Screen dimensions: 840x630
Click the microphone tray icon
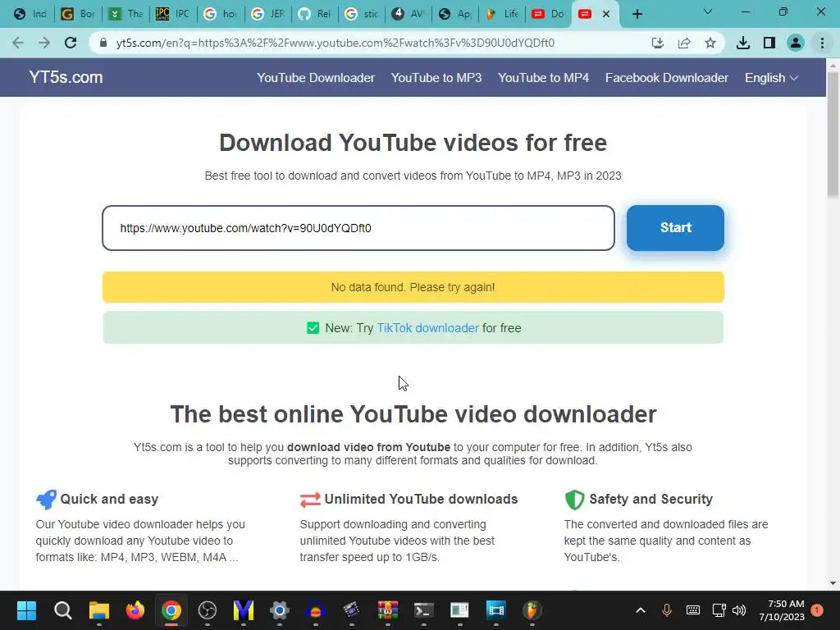(666, 610)
